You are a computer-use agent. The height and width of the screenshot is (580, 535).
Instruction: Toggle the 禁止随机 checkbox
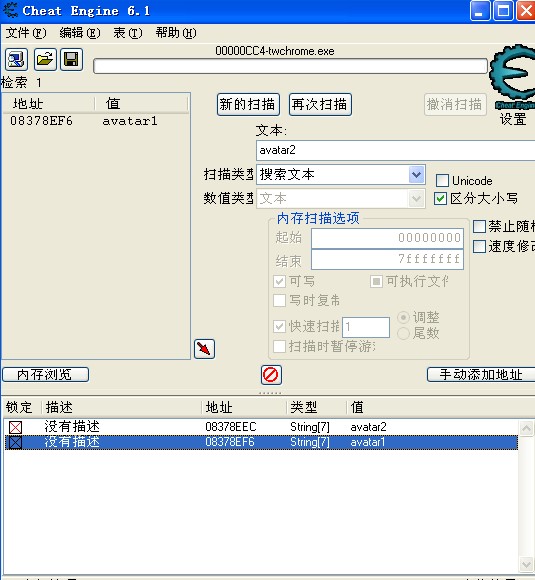pyautogui.click(x=480, y=226)
